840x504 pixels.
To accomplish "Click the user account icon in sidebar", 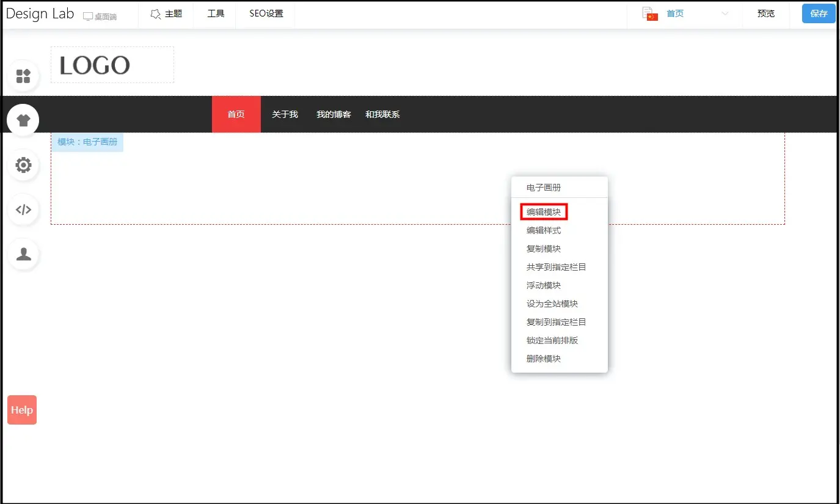I will tap(23, 255).
